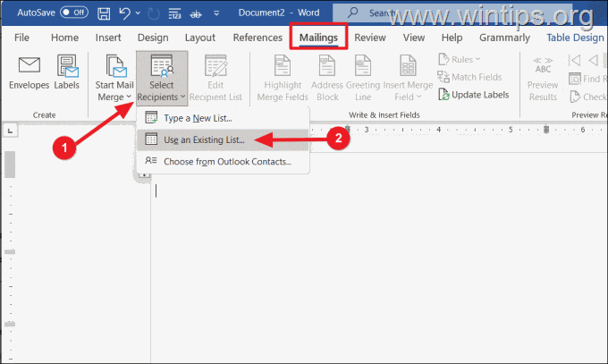Click the strikethrough quick access icon
The image size is (608, 364).
(196, 14)
